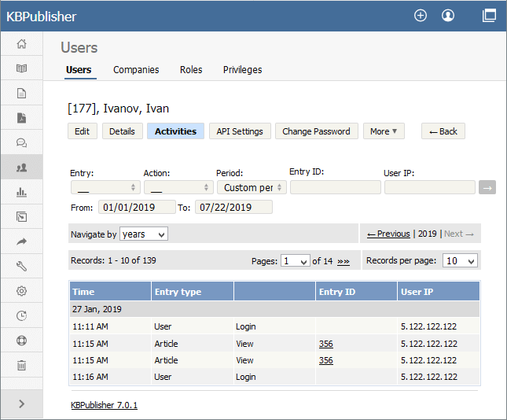Focus the User IP input field
The width and height of the screenshot is (507, 420).
pyautogui.click(x=430, y=187)
